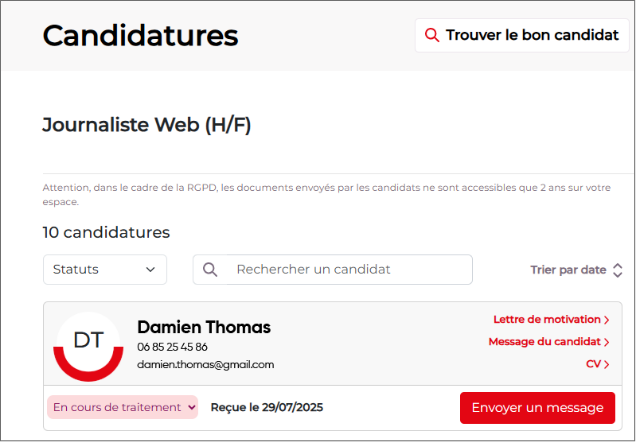Open the candidate's CV link
This screenshot has width=636, height=442.
(593, 364)
